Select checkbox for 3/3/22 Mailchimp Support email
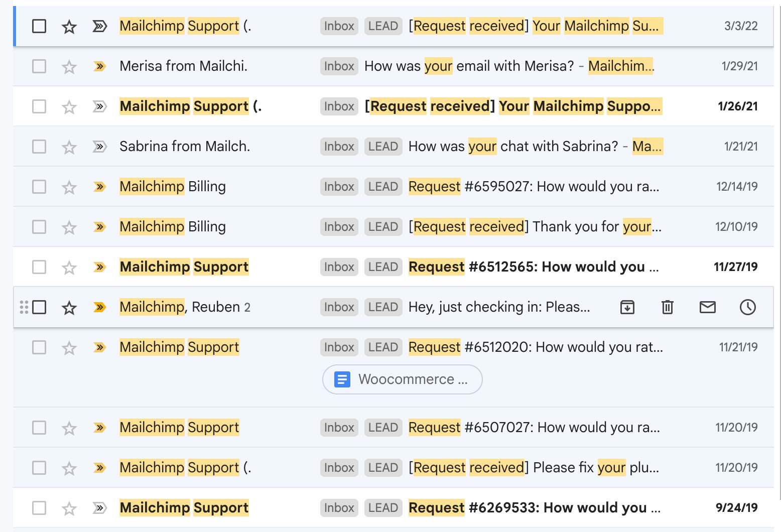Viewport: 781px width, 532px height. pos(39,26)
